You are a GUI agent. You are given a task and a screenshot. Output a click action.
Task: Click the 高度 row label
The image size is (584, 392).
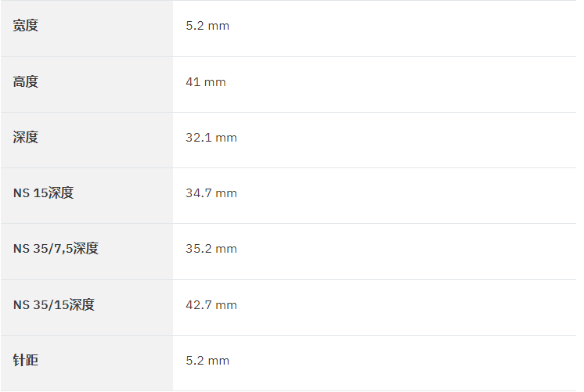click(25, 81)
